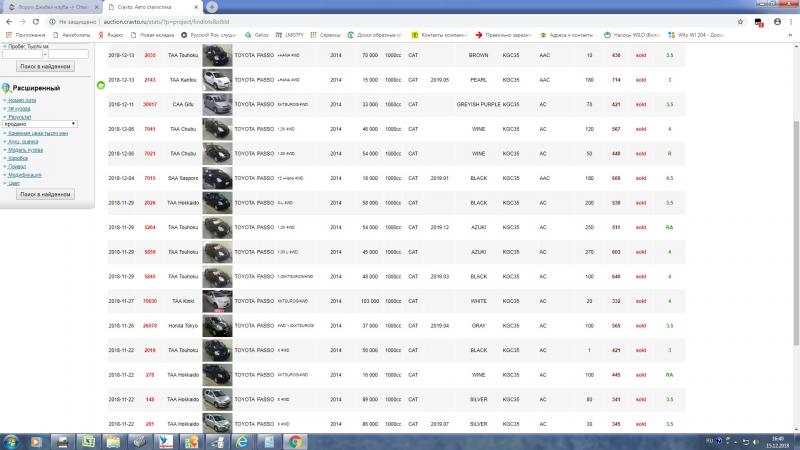This screenshot has width=800, height=450.
Task: Select the Cravto Авто статистика tab
Action: 152,7
